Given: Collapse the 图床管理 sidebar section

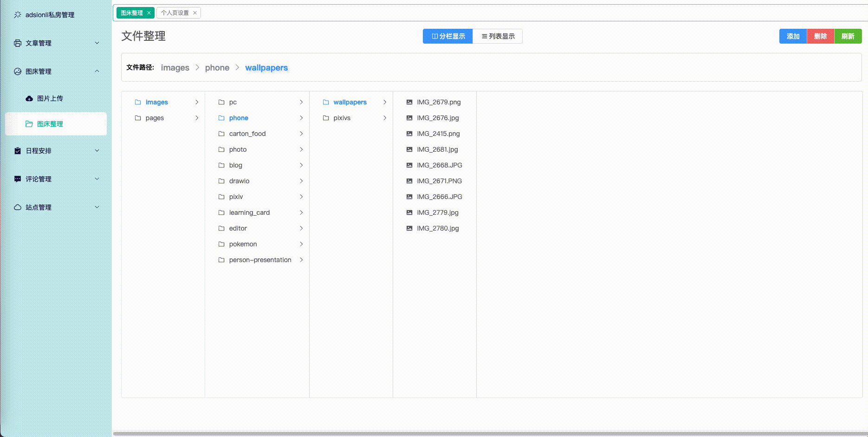Looking at the screenshot, I should point(97,71).
